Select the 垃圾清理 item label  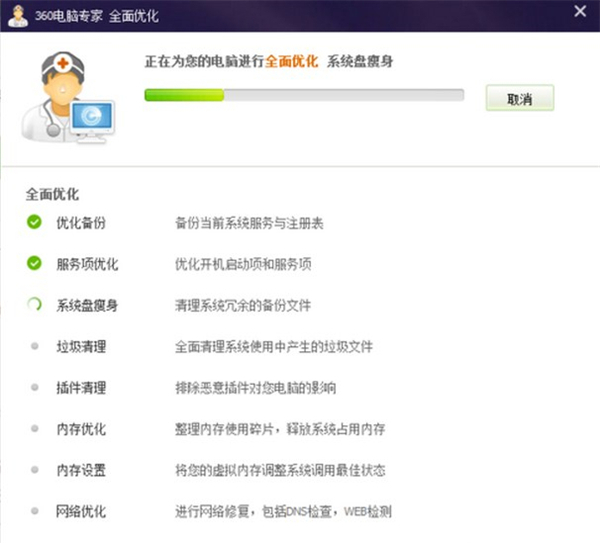tap(80, 347)
